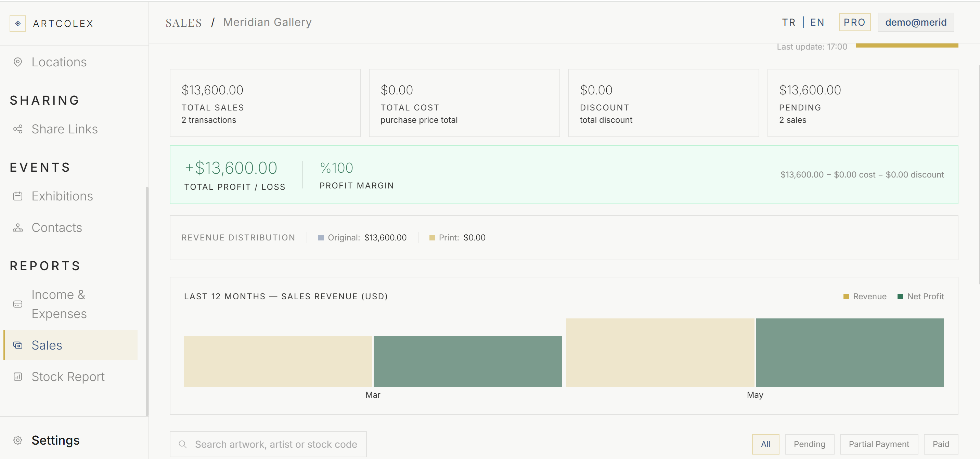Click the %100 profit margin value

(x=336, y=168)
